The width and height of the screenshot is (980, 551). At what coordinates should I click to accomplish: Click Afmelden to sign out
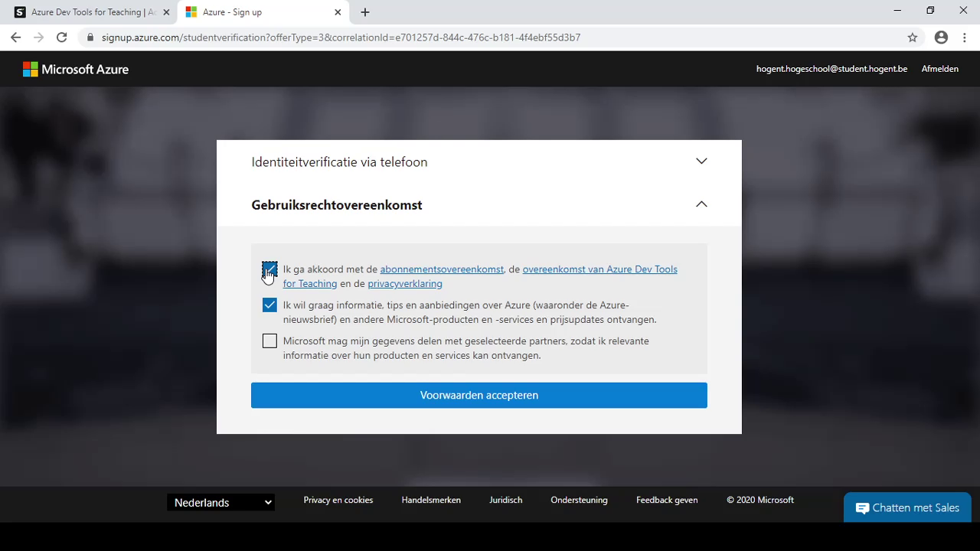[939, 69]
